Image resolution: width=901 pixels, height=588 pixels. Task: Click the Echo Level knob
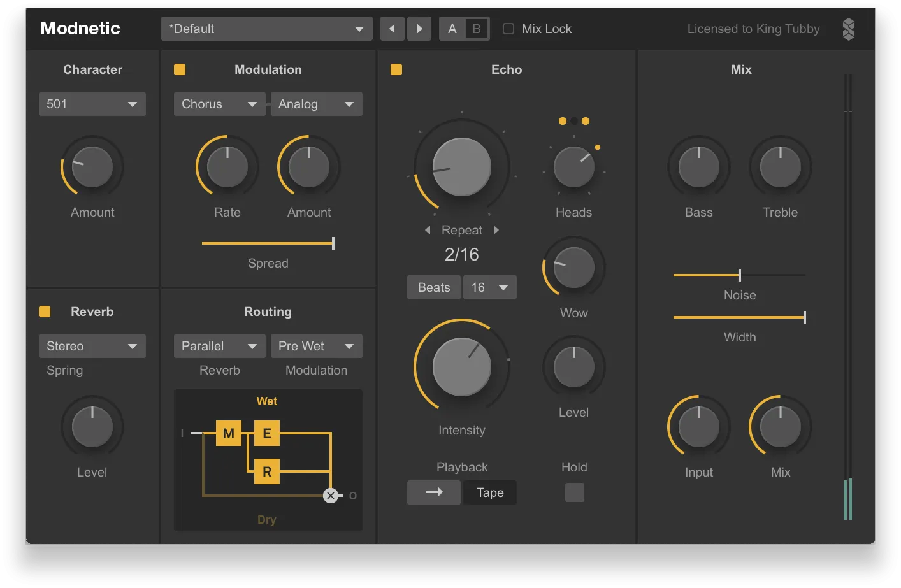point(574,367)
